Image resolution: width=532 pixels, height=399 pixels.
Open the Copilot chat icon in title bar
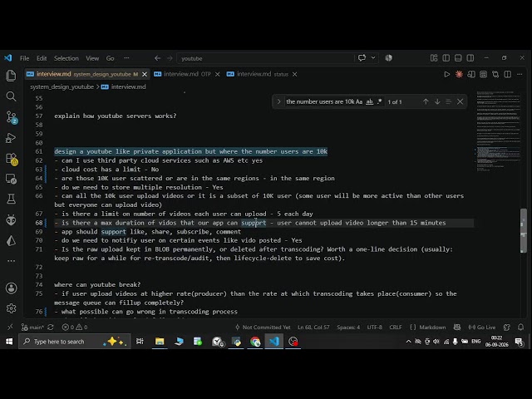pos(362,58)
